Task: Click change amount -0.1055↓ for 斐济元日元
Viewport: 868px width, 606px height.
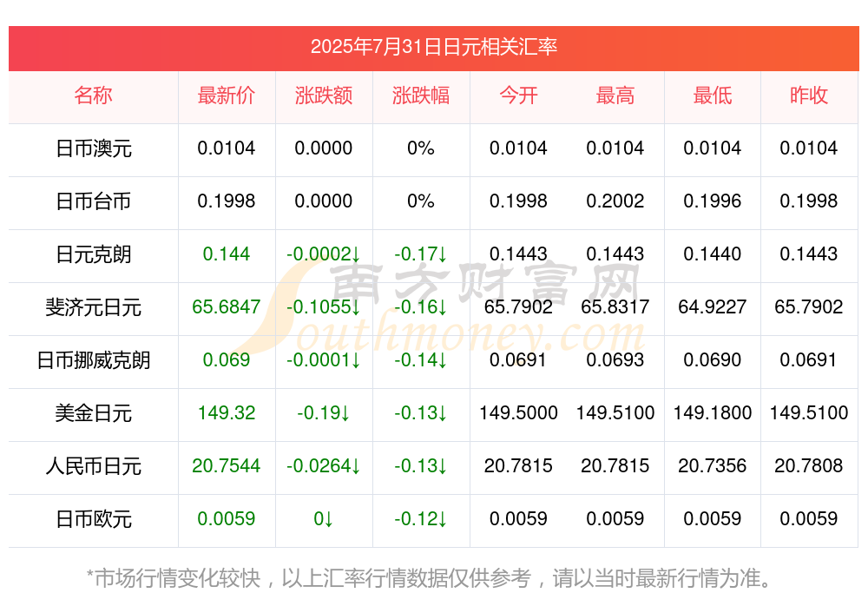Action: (324, 306)
